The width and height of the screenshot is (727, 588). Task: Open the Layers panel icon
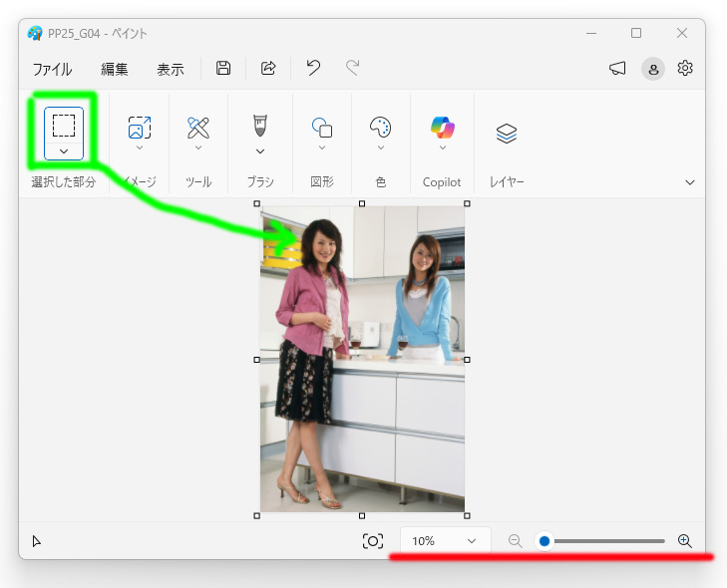coord(507,134)
